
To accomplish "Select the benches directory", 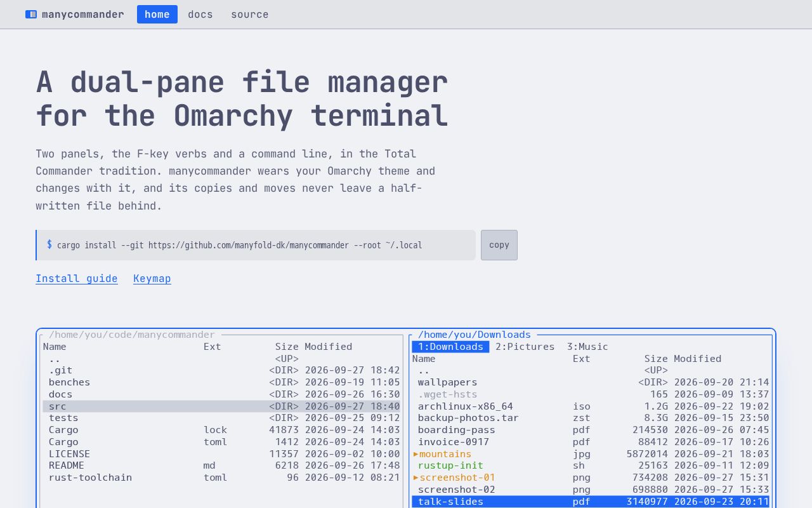I will [x=222, y=382].
